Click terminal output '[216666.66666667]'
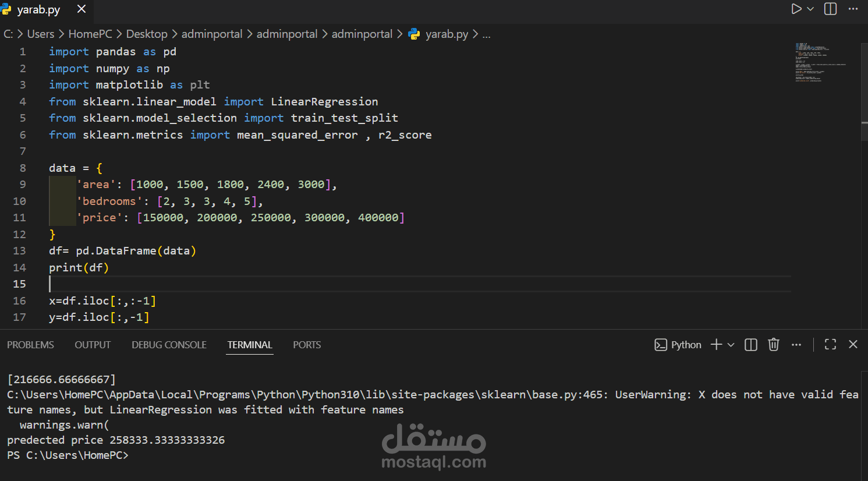This screenshot has height=481, width=868. pos(62,379)
